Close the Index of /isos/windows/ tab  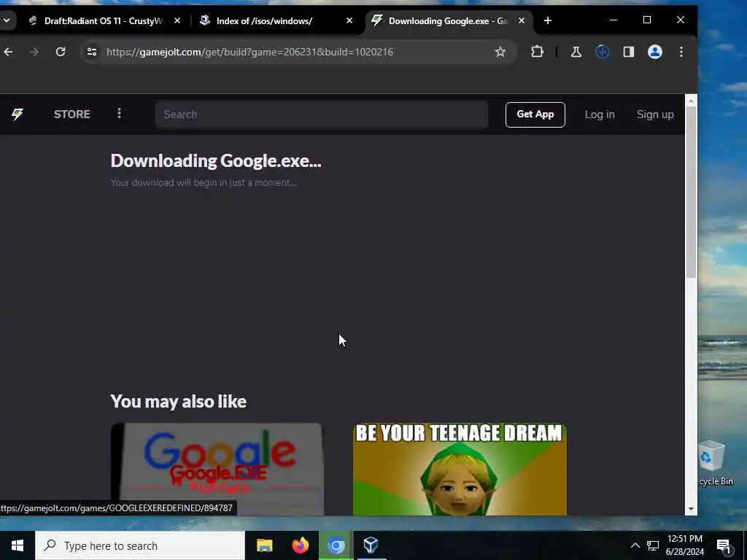coord(349,21)
